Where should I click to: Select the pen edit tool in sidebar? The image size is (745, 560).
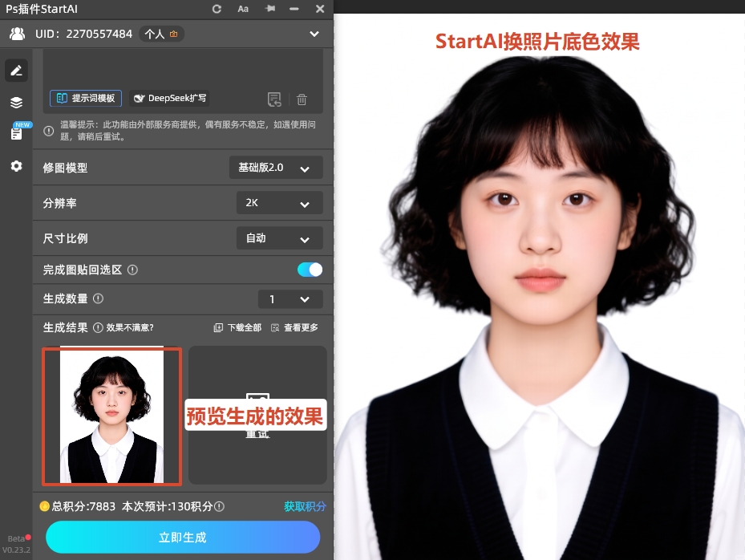pyautogui.click(x=16, y=70)
